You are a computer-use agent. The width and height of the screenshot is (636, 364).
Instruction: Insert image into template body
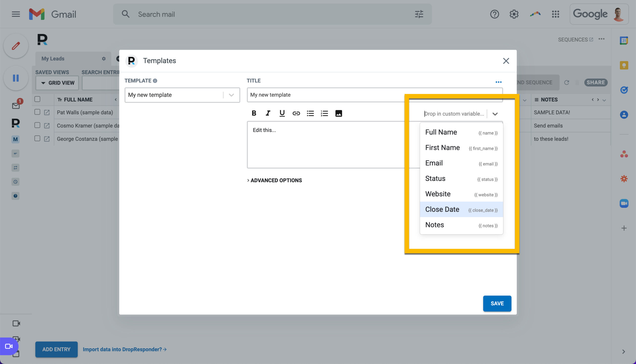tap(338, 113)
